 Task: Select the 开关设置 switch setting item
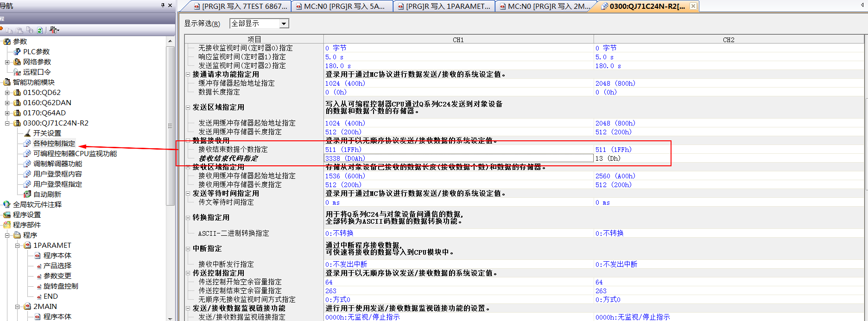[x=47, y=133]
